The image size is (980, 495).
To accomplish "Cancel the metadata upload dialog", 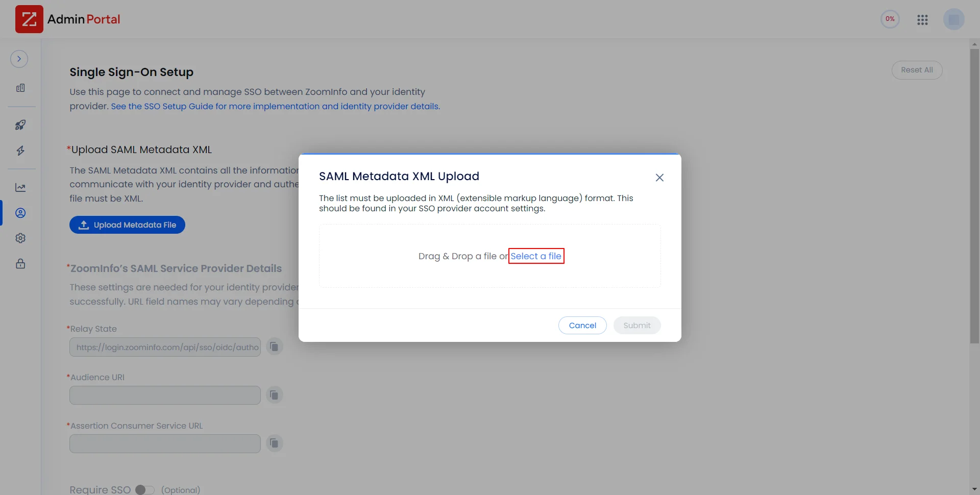I will (x=582, y=326).
